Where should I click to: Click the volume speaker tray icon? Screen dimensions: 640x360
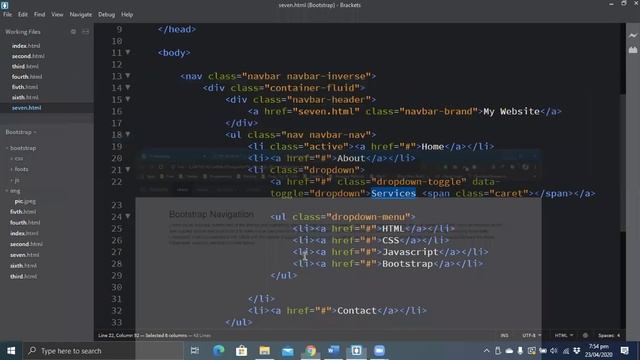(x=554, y=351)
